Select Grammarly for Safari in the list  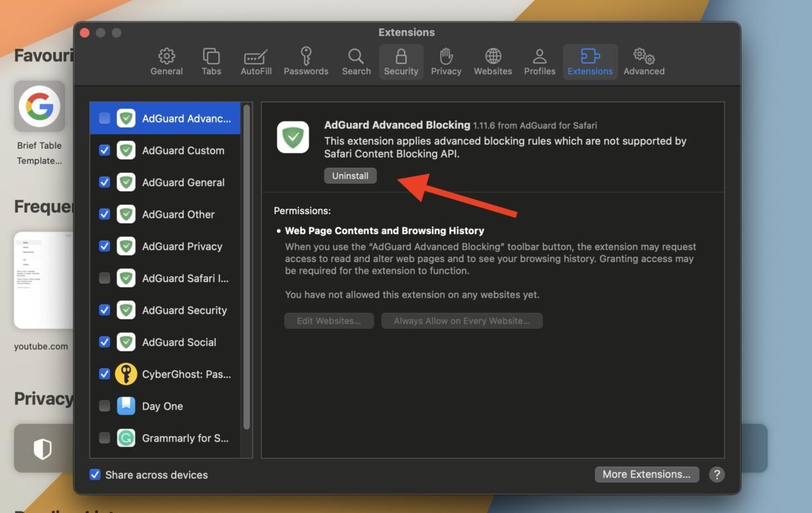click(185, 438)
